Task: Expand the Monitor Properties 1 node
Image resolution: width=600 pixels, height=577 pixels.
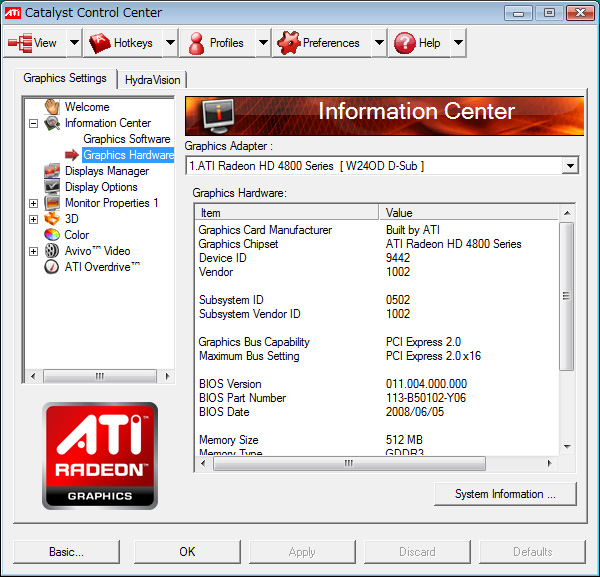Action: pos(34,203)
